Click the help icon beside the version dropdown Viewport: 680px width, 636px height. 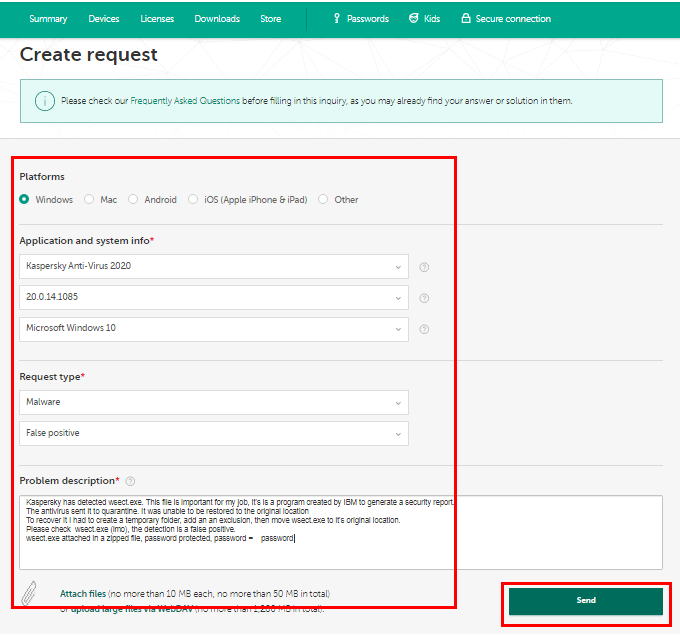[x=424, y=298]
